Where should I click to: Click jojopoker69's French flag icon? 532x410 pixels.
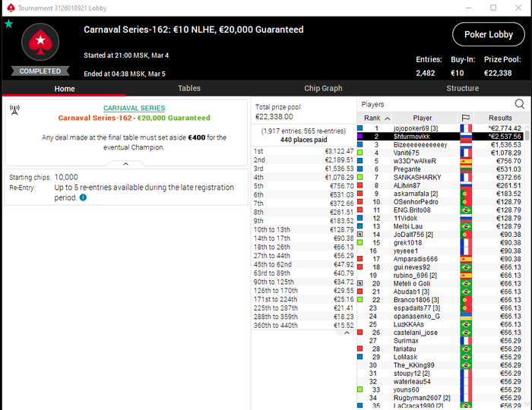tap(466, 128)
